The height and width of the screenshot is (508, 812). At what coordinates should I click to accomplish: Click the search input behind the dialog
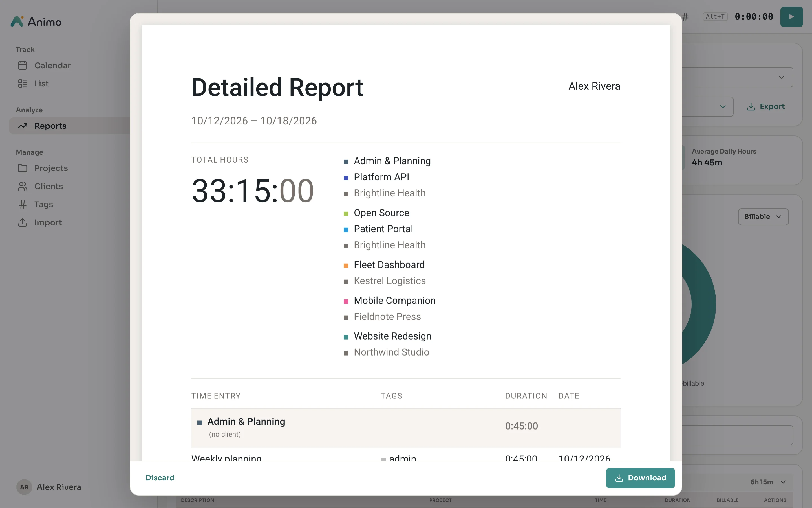pyautogui.click(x=738, y=435)
